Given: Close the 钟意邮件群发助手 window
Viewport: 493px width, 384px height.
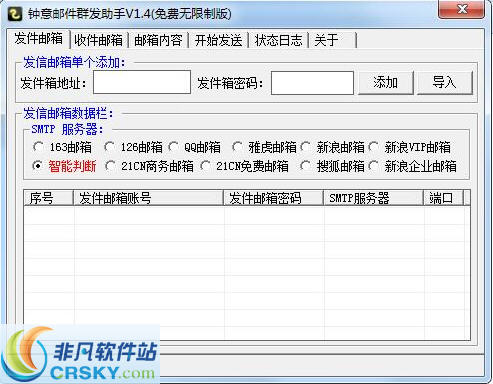Looking at the screenshot, I should (x=462, y=9).
